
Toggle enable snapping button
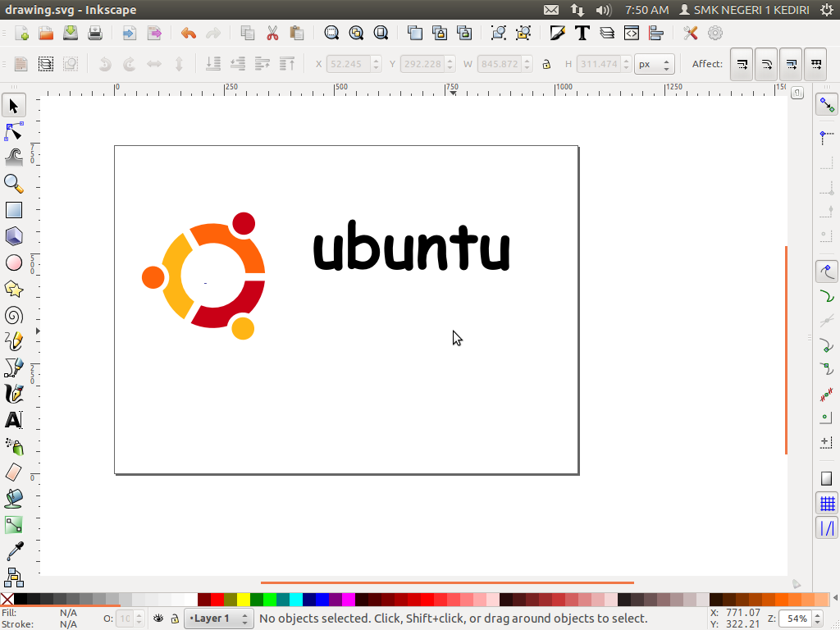[x=827, y=105]
